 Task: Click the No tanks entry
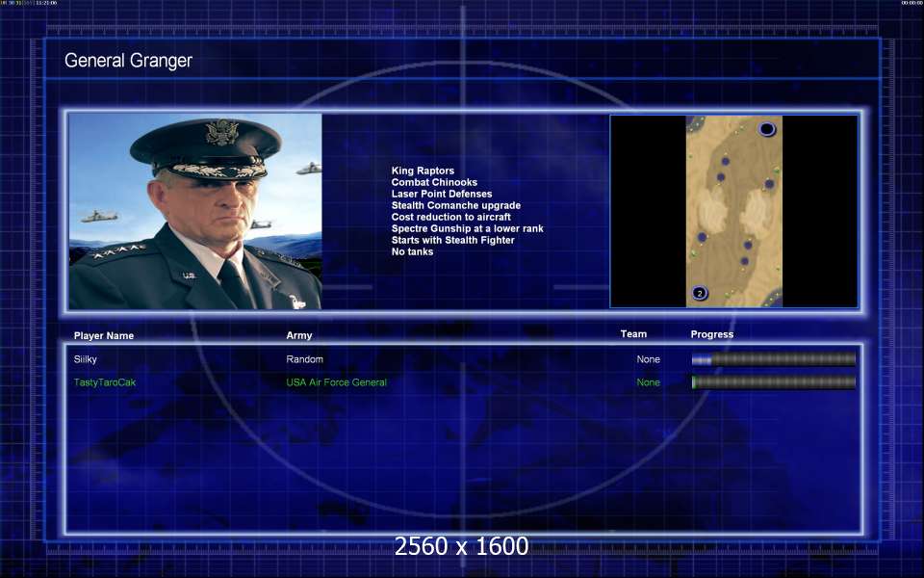(412, 251)
